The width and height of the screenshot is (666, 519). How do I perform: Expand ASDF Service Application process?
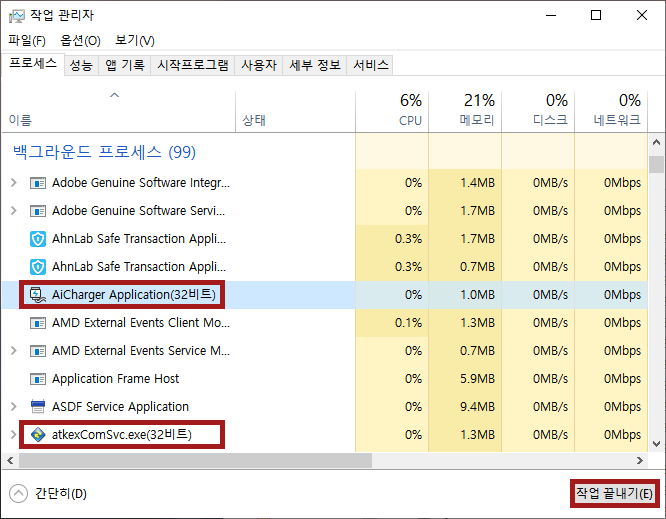click(14, 407)
